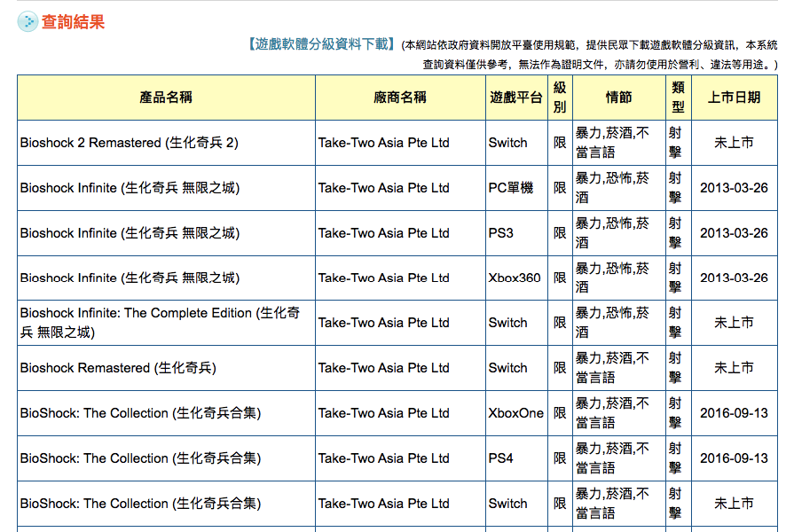The height and width of the screenshot is (532, 794).
Task: Click 2013-03-26 date in PC單機 row
Action: click(734, 188)
